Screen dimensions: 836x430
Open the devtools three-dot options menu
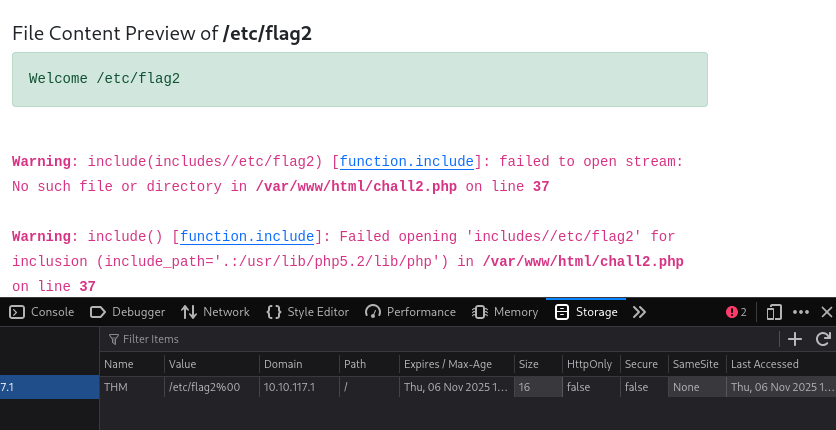point(801,312)
